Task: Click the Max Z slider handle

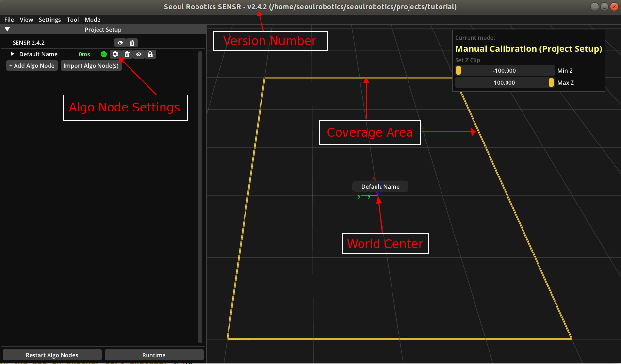Action: coord(551,82)
